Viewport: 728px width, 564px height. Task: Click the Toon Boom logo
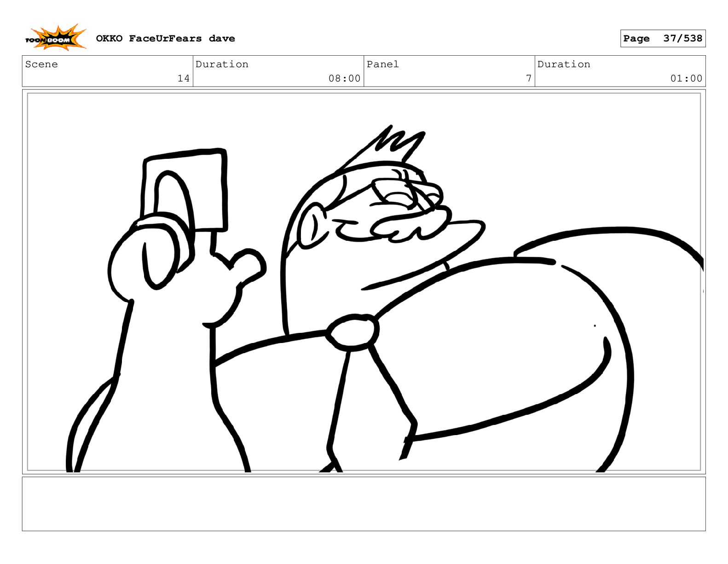click(55, 38)
